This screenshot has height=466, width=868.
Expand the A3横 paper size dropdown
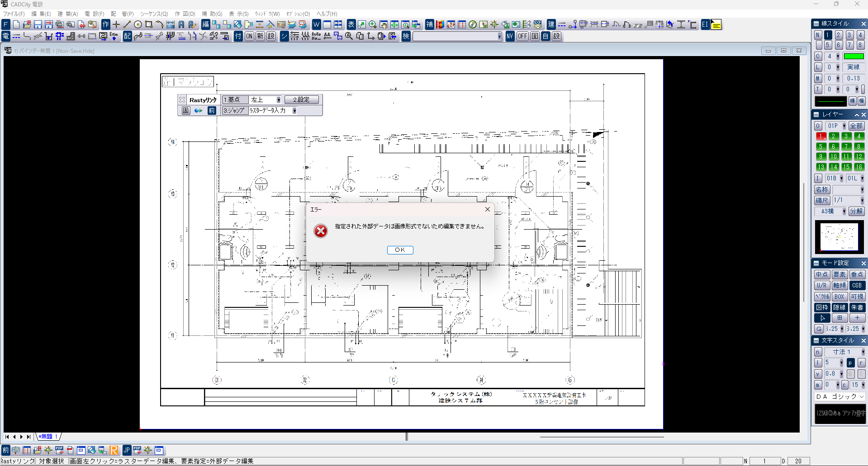tap(844, 212)
